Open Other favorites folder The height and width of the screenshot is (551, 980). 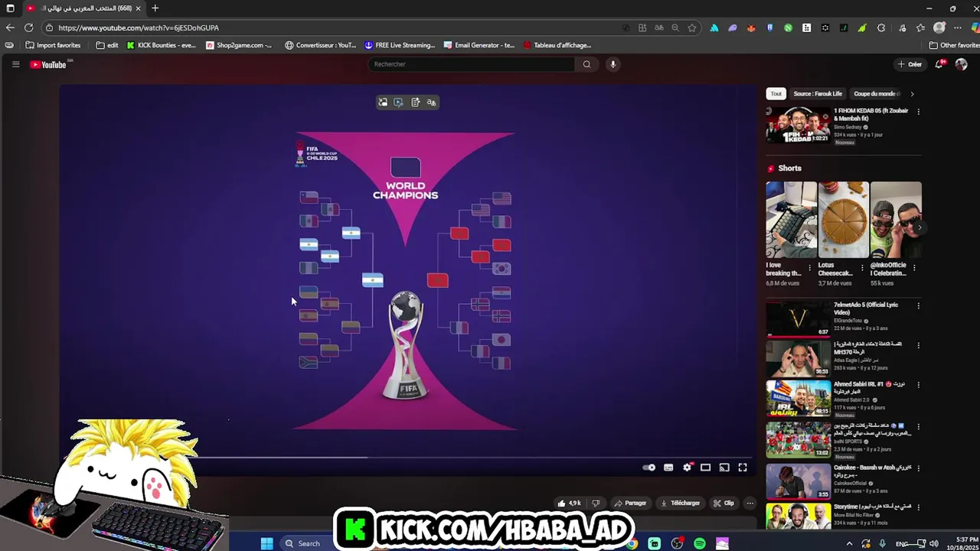953,45
